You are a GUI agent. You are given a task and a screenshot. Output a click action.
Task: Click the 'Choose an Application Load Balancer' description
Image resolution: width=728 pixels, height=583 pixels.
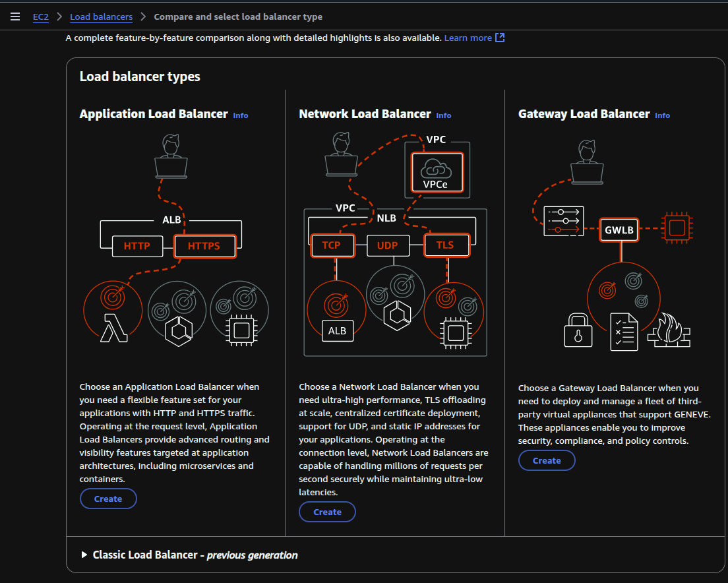[x=175, y=433]
